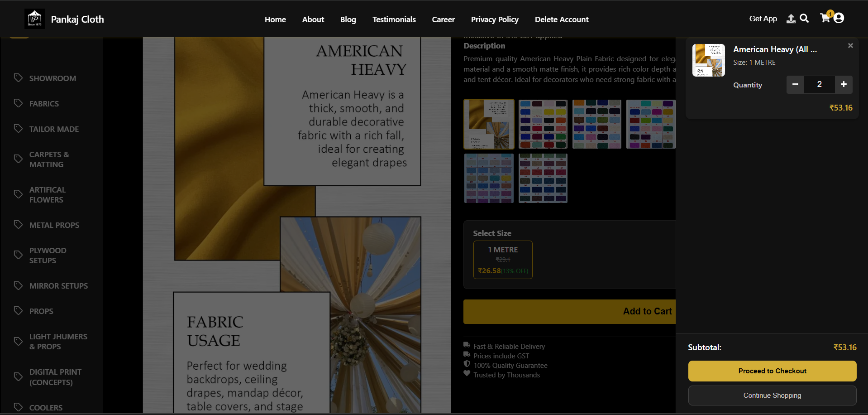
Task: Click the Tailor Made tag icon
Action: pos(18,129)
